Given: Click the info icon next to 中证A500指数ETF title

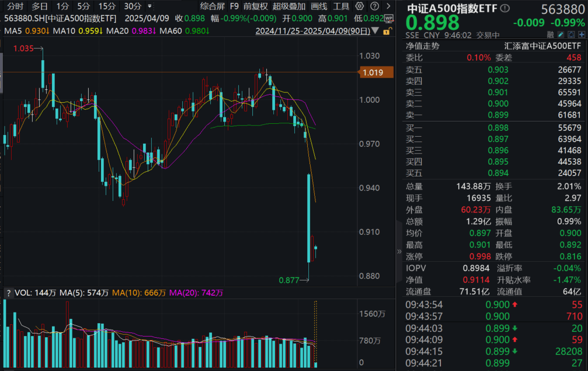Looking at the screenshot, I should [504, 8].
